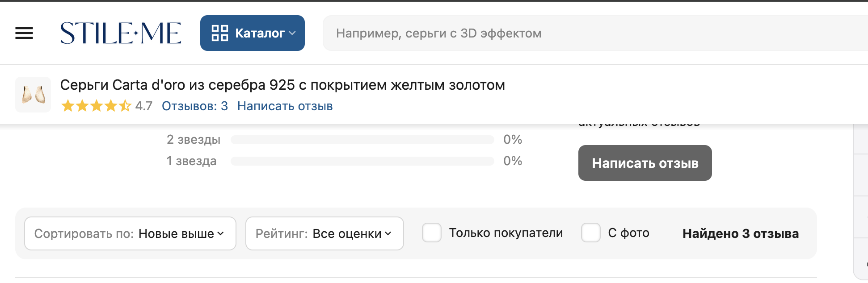Expand the sort-by «Новые выше» dropdown
This screenshot has height=283, width=868.
[130, 233]
